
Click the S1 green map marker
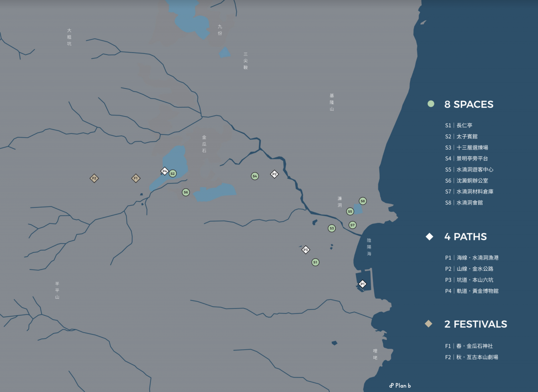click(315, 262)
